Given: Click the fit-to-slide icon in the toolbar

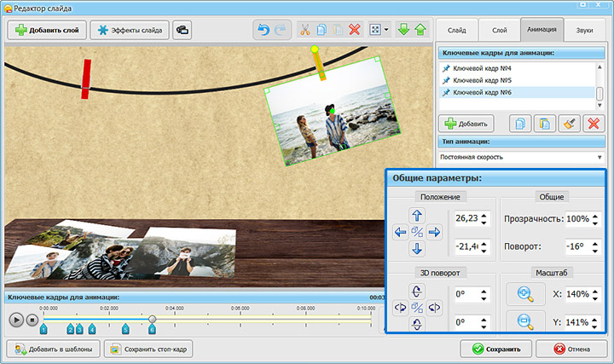Looking at the screenshot, I should click(375, 30).
